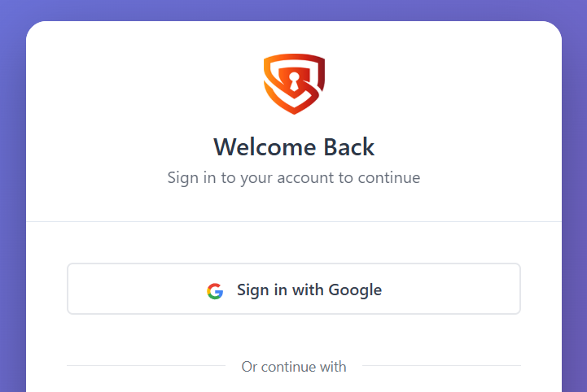
Task: Click the "Or continue with" divider text
Action: 294,367
